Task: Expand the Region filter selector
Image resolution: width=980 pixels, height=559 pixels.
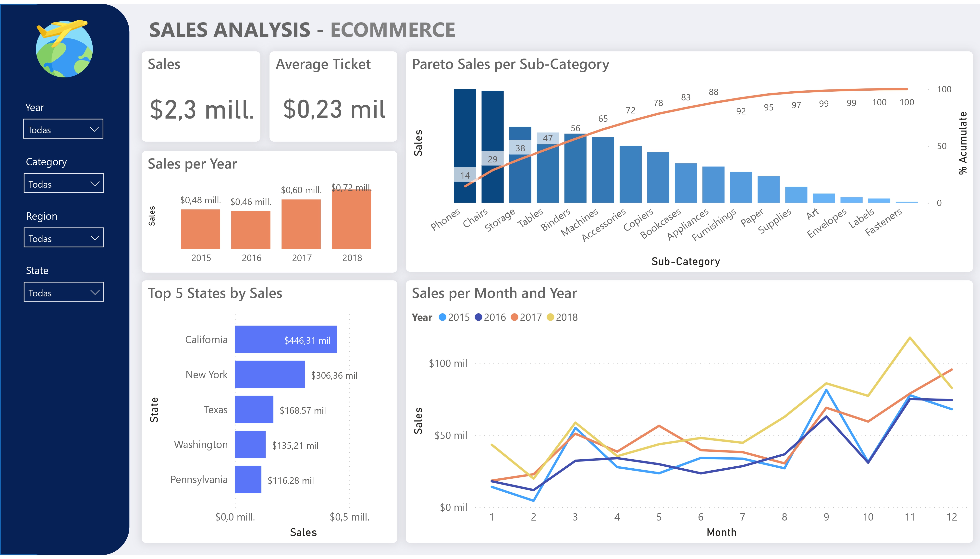Action: 64,238
